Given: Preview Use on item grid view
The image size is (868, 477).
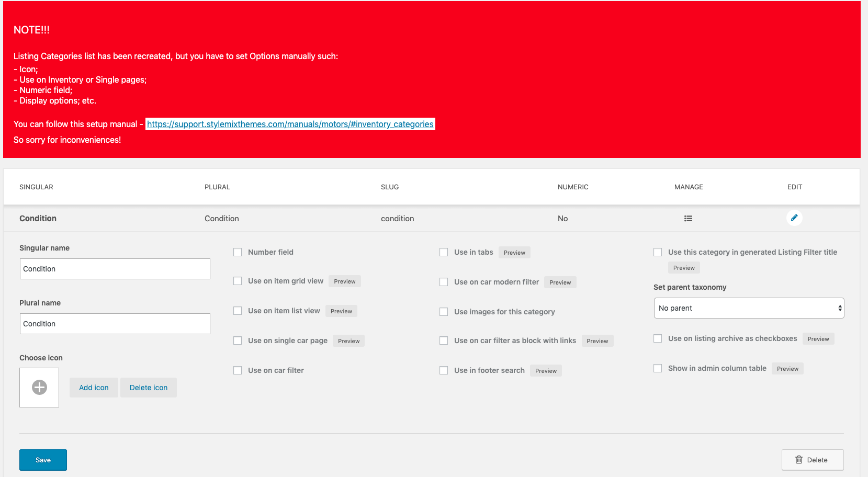Looking at the screenshot, I should (345, 281).
